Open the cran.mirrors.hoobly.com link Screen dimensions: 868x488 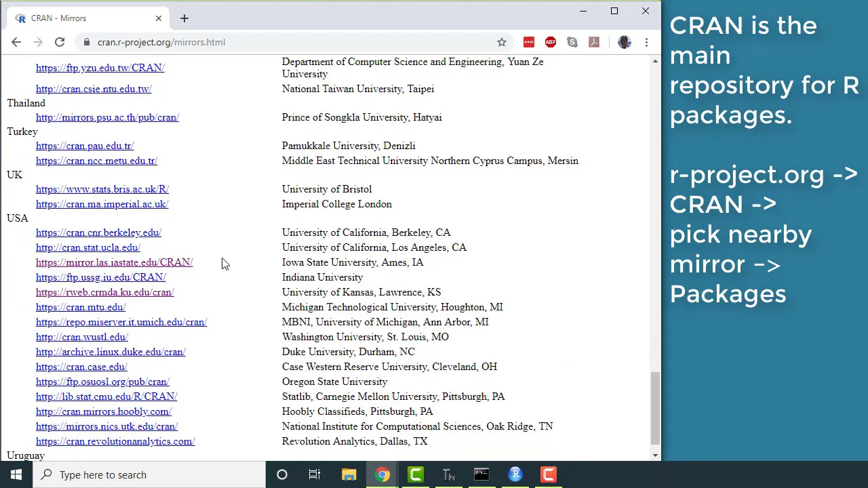point(104,411)
